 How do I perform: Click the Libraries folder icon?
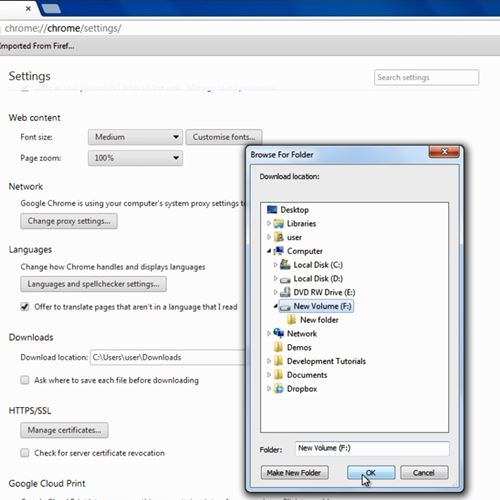click(279, 224)
